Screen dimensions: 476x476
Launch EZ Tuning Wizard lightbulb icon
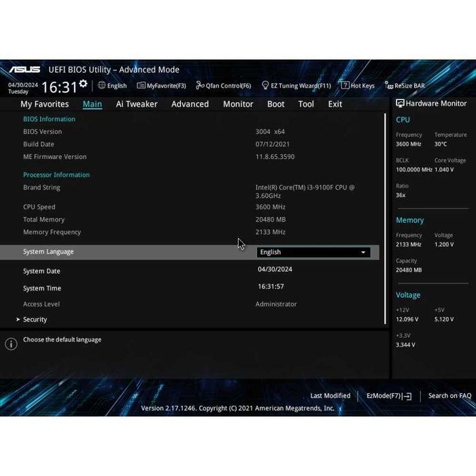tap(265, 85)
